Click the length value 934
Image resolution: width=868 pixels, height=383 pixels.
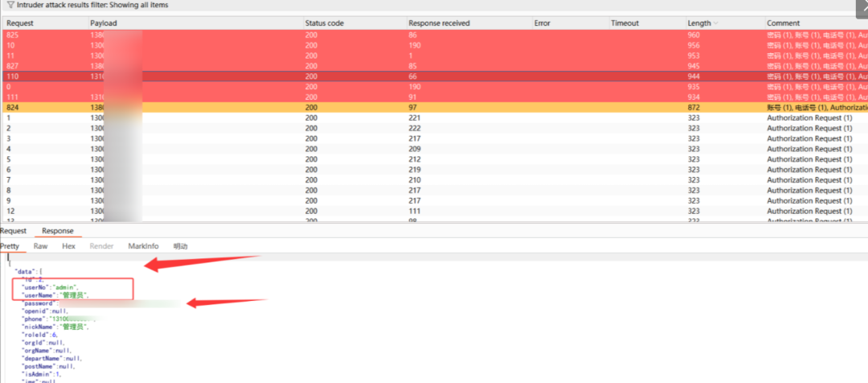tap(694, 97)
